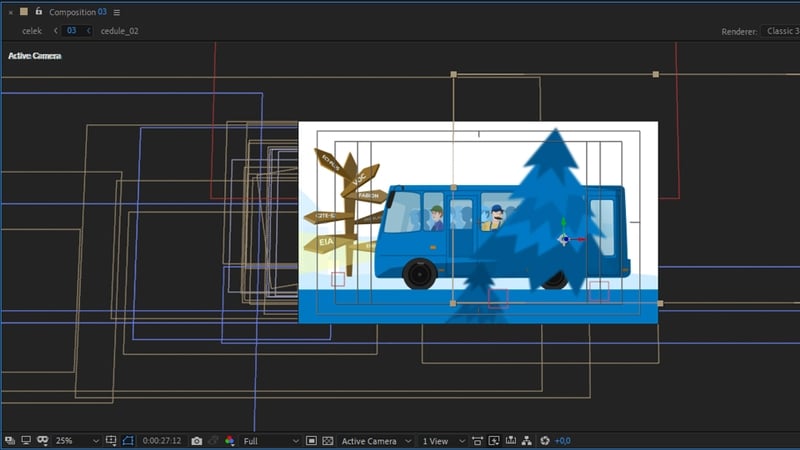This screenshot has height=450, width=800.
Task: Open the 1 View layout dropdown
Action: point(441,441)
